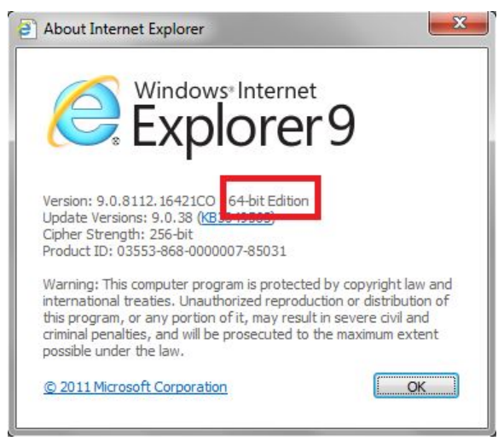Click the Version 9.0.8112.16421CO text

click(x=129, y=201)
